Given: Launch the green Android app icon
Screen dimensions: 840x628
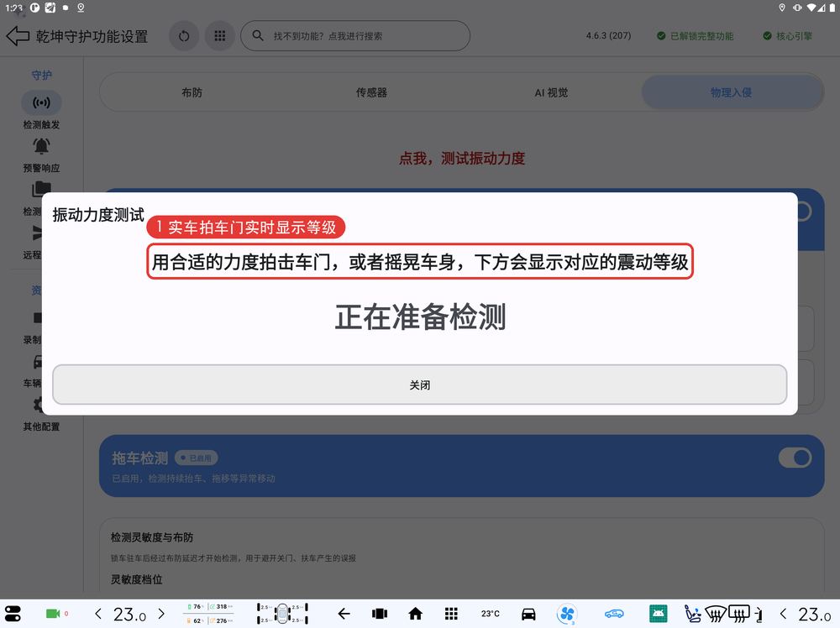Looking at the screenshot, I should tap(658, 614).
